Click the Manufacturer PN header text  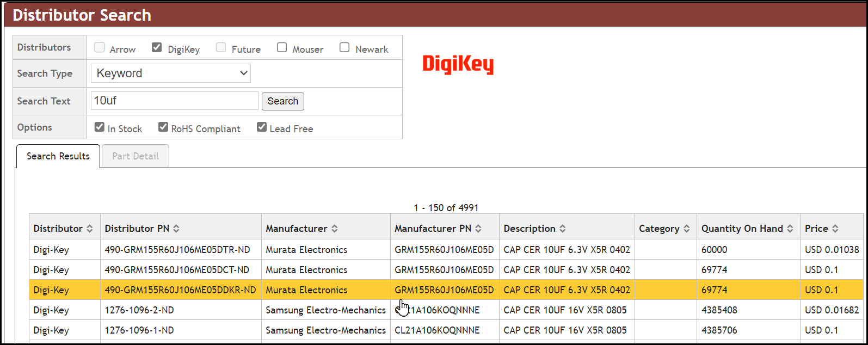[x=433, y=229]
